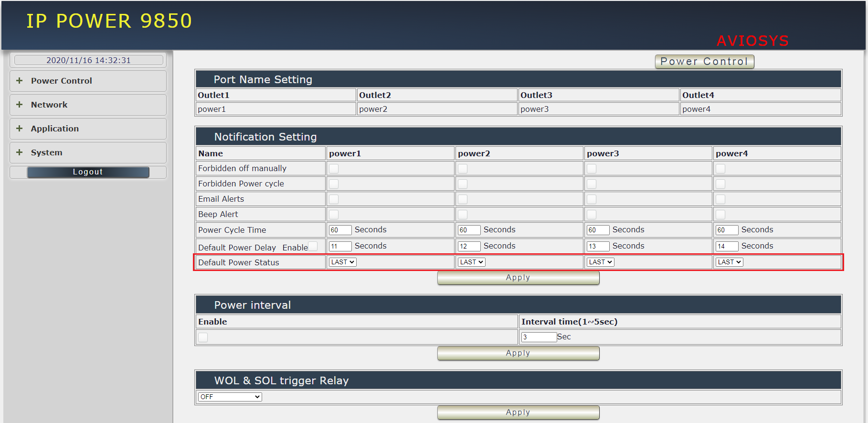Toggle Forbidden off manually for power3

point(592,168)
